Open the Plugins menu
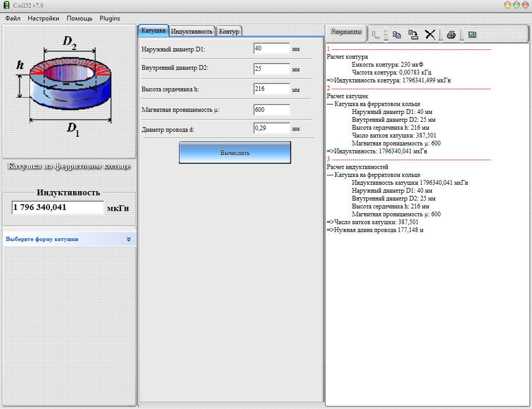The height and width of the screenshot is (409, 532). tap(110, 18)
